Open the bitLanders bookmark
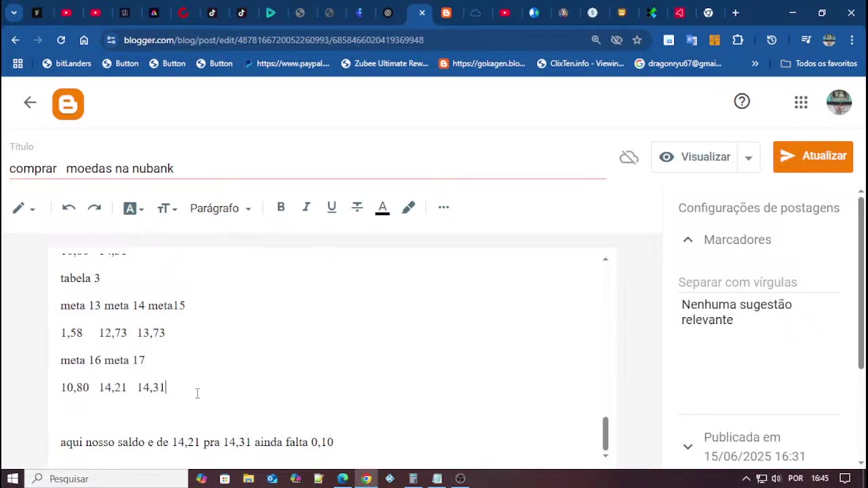The height and width of the screenshot is (488, 868). 66,64
